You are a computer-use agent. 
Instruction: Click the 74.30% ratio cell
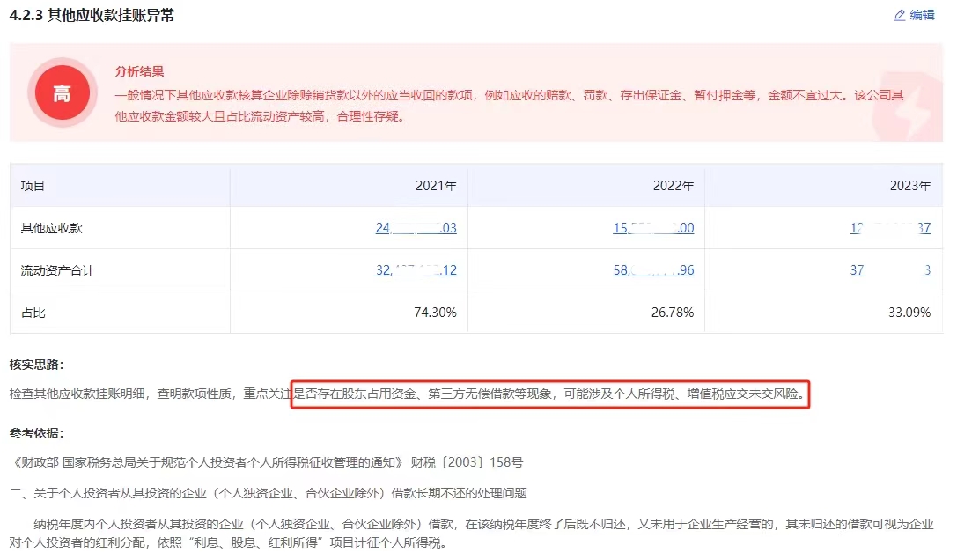click(x=433, y=313)
